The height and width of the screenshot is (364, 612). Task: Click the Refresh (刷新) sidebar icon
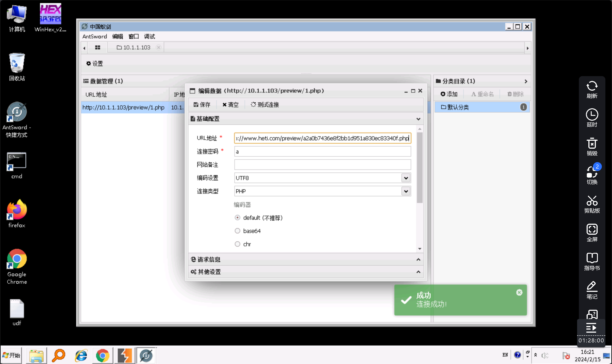pos(592,86)
